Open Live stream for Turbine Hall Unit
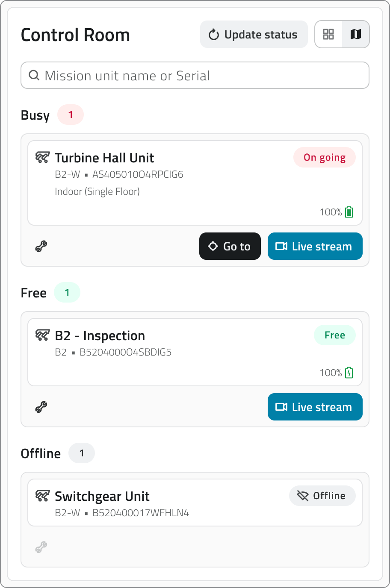The image size is (390, 588). [315, 246]
